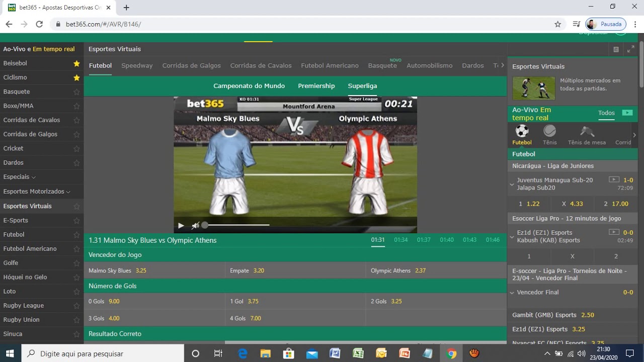Open the Futebol virtual tab
The image size is (644, 362).
(100, 65)
